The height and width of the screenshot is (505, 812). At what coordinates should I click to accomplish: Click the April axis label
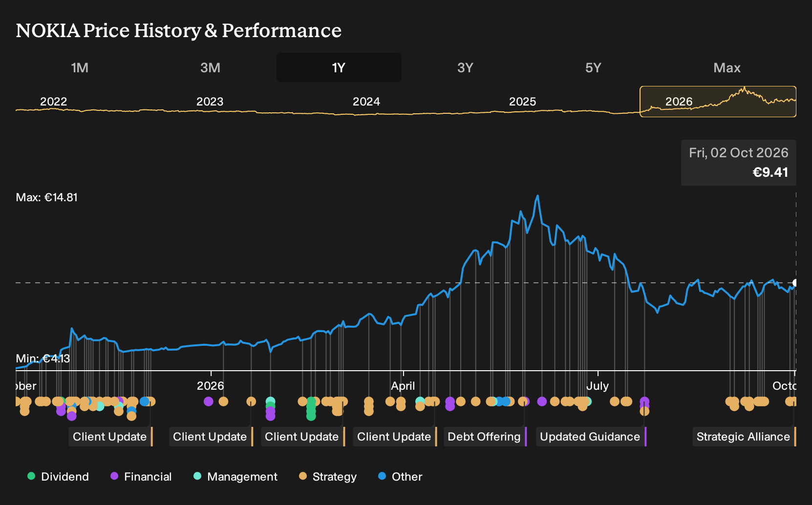[x=403, y=386]
